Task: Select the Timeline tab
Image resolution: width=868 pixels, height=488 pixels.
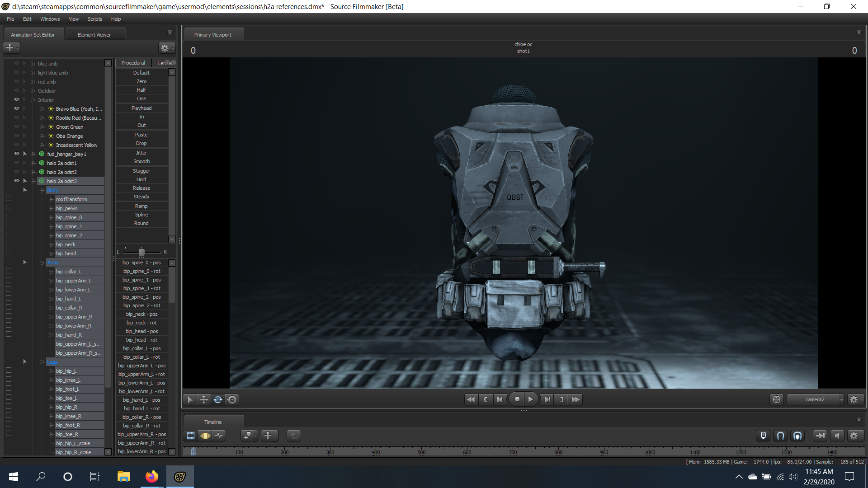Action: (x=213, y=422)
